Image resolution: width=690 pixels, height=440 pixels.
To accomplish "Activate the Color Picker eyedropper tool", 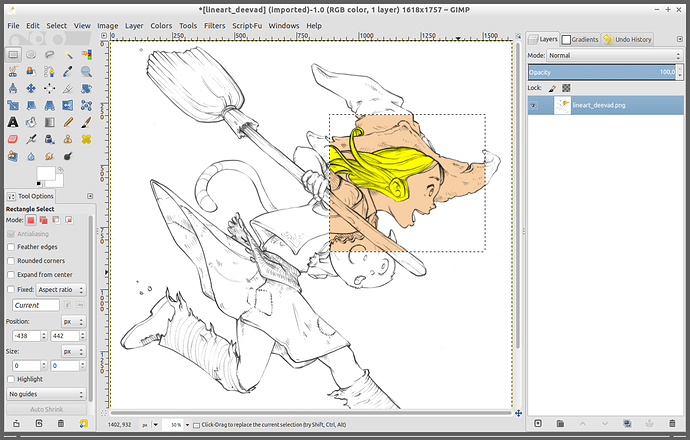I will point(68,71).
